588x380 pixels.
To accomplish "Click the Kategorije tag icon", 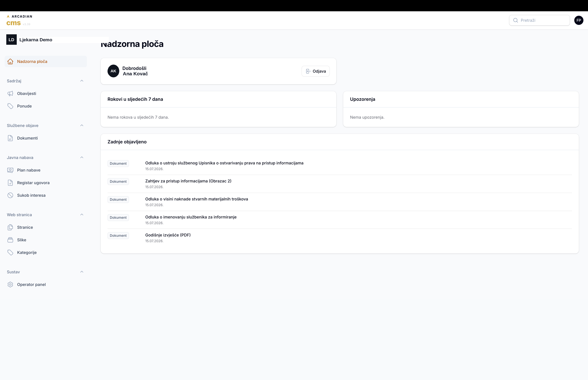I will [x=10, y=253].
